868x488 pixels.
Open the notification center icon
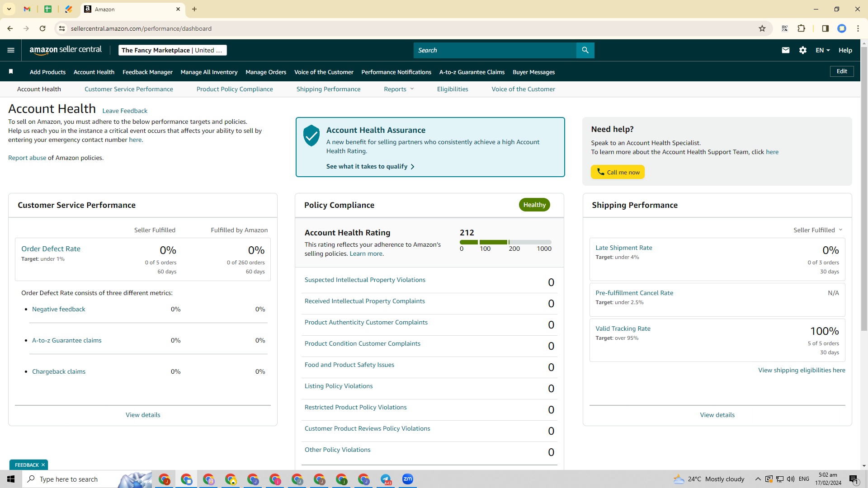click(x=854, y=479)
